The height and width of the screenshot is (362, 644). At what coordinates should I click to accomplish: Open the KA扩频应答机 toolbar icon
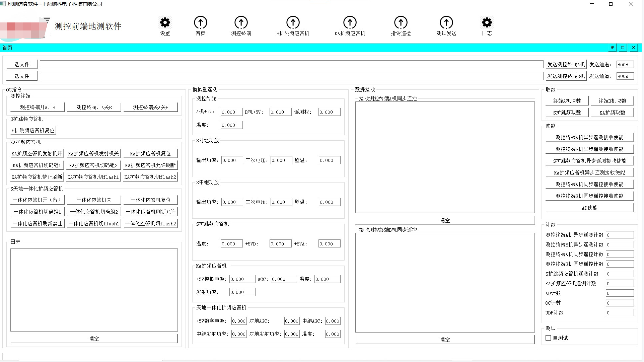(350, 23)
